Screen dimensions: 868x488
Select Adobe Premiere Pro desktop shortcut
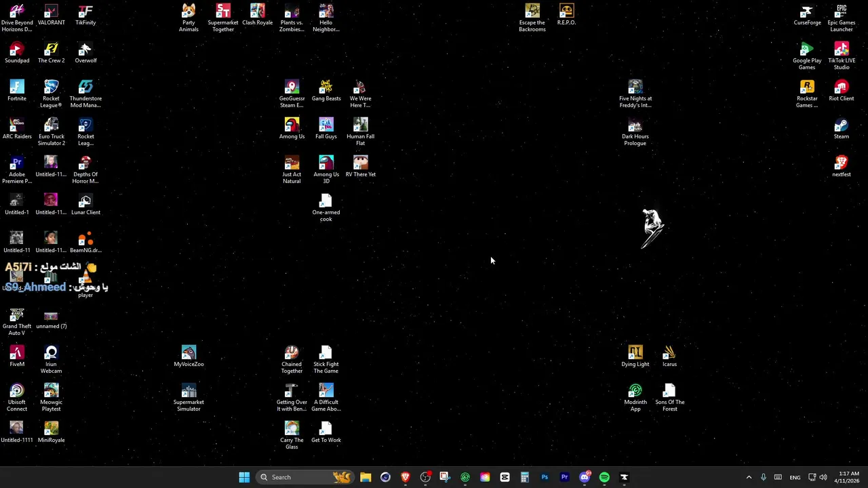click(17, 170)
